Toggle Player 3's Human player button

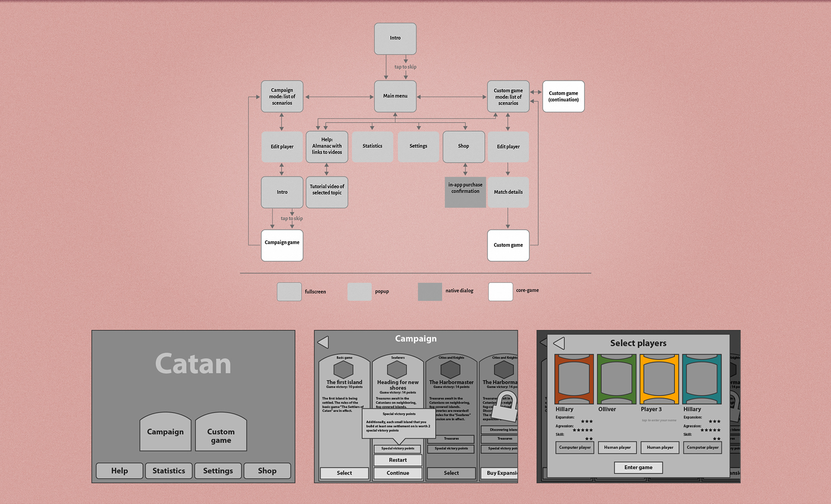click(660, 447)
